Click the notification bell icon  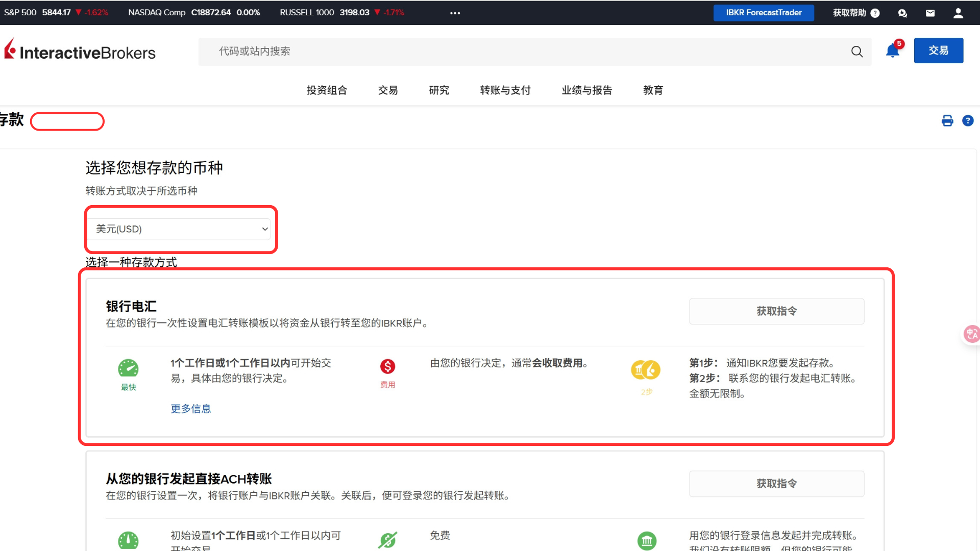(x=892, y=51)
